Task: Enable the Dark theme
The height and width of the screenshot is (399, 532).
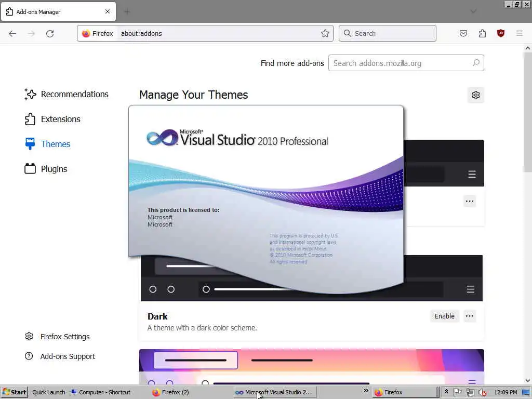Action: click(445, 316)
